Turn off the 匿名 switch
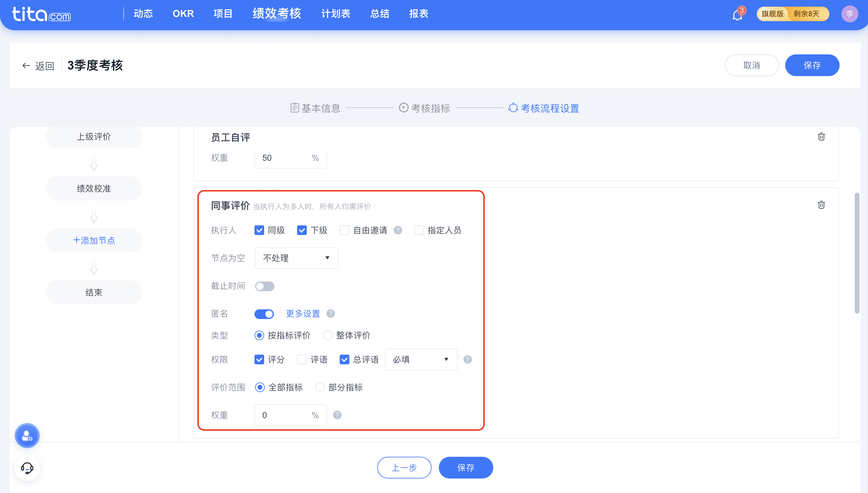 coord(264,314)
